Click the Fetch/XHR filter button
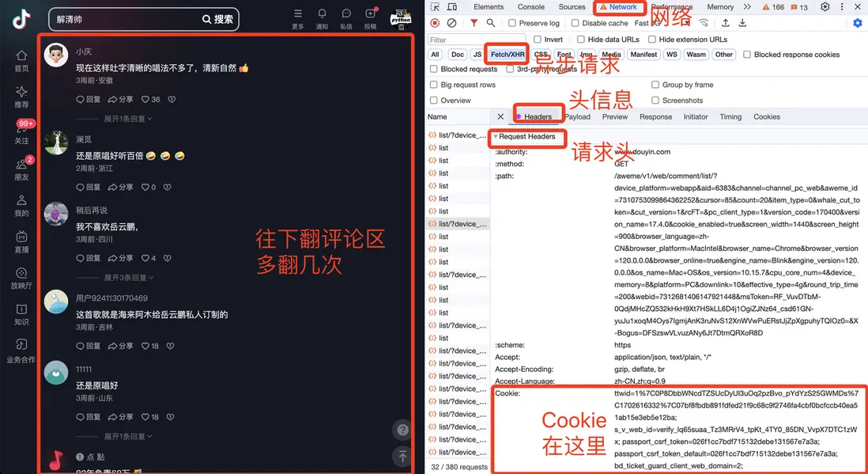 coord(506,54)
